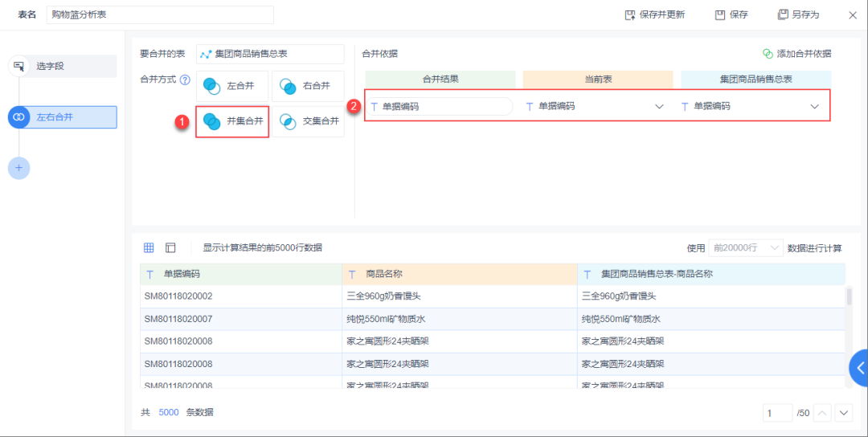Screen dimensions: 868x437
Task: Click the 保存并更新 button
Action: click(x=654, y=15)
